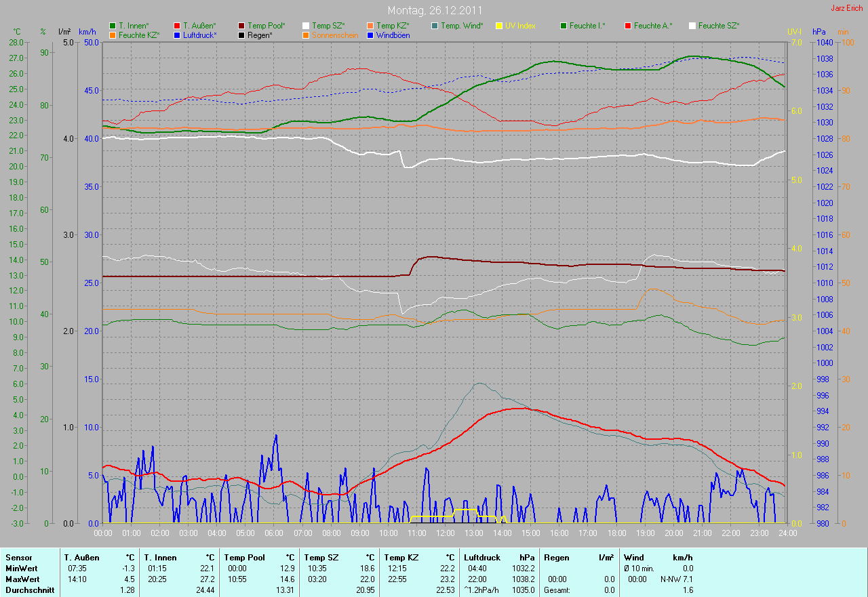Toggle the Feuchte A. series label

tap(652, 26)
